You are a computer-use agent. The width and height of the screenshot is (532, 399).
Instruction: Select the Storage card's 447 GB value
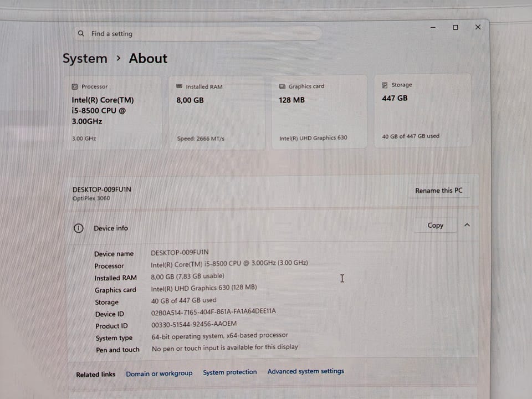395,98
